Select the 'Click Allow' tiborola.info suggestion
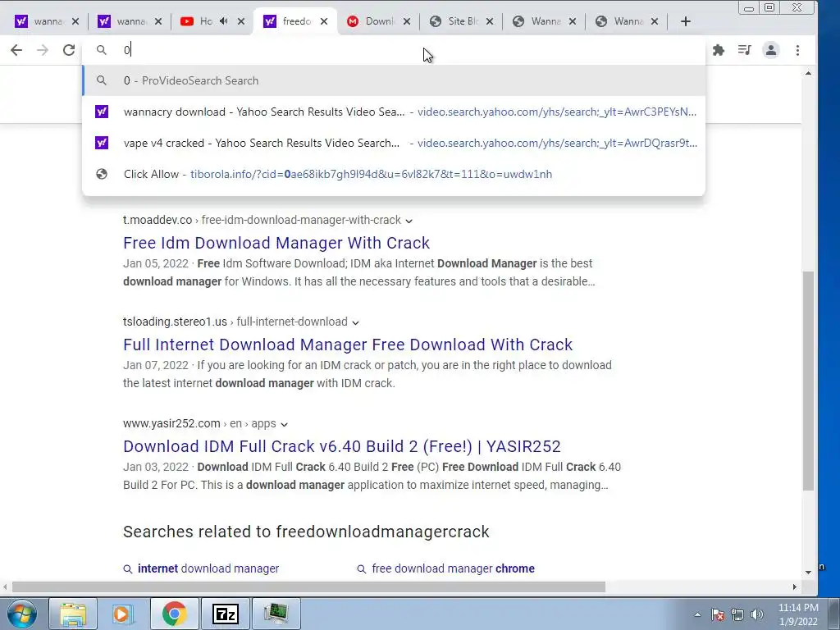This screenshot has height=630, width=840. 394,174
